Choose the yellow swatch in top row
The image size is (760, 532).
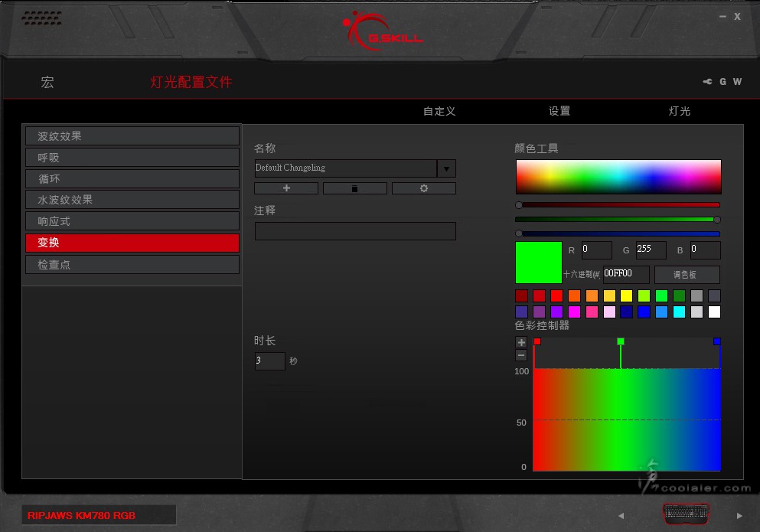tap(627, 295)
